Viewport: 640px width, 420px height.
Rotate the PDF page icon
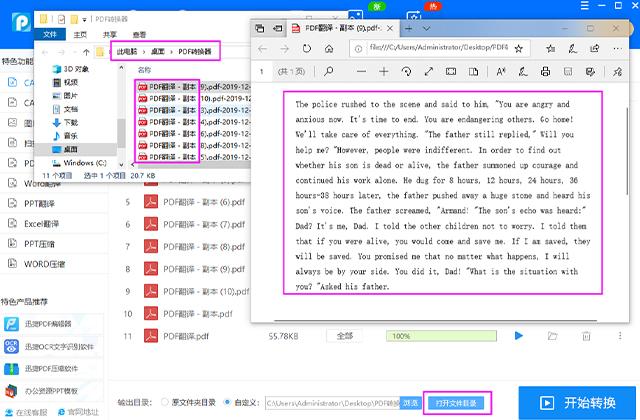[x=406, y=72]
